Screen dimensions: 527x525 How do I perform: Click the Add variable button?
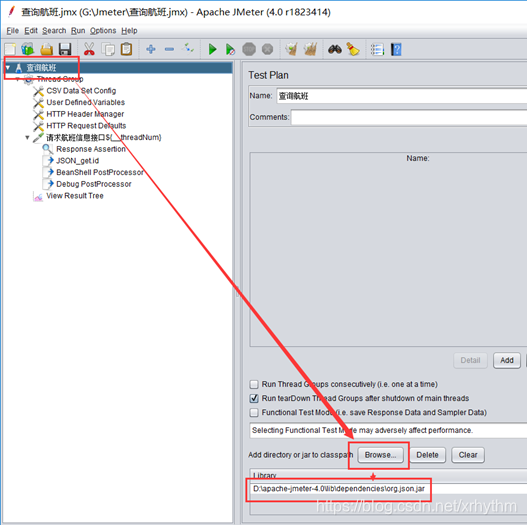pos(507,361)
